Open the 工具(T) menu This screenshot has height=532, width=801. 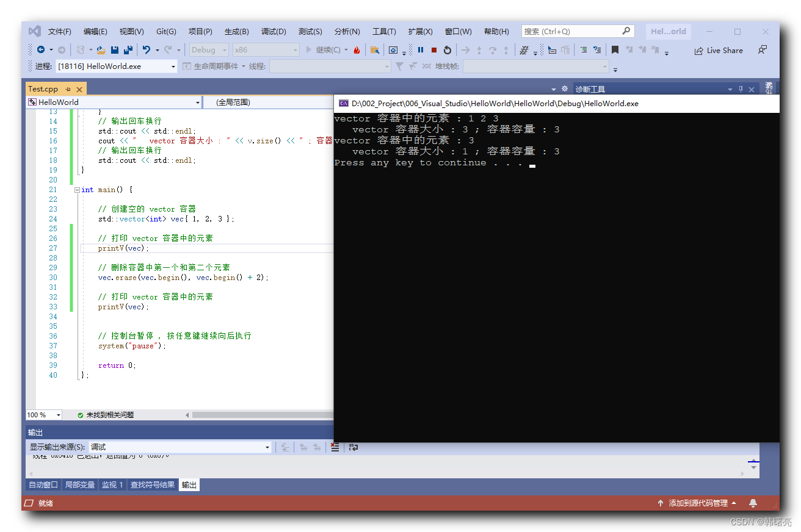[x=384, y=32]
